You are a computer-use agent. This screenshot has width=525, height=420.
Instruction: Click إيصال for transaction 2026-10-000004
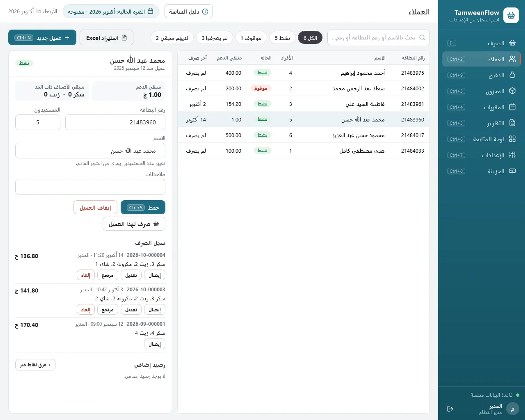(155, 275)
